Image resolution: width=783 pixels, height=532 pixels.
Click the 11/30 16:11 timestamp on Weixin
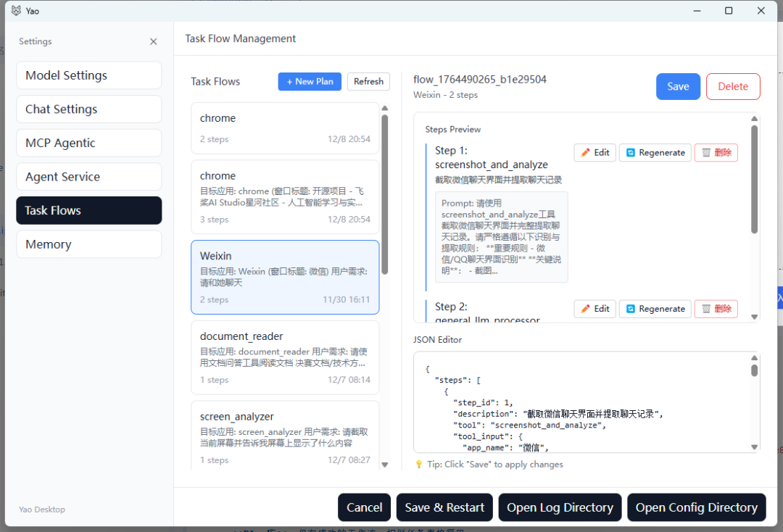click(346, 299)
